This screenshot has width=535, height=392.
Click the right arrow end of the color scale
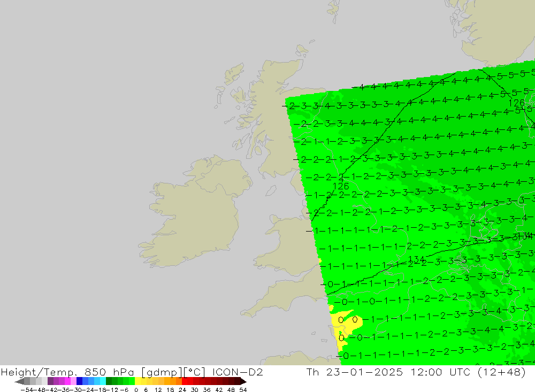click(x=243, y=381)
